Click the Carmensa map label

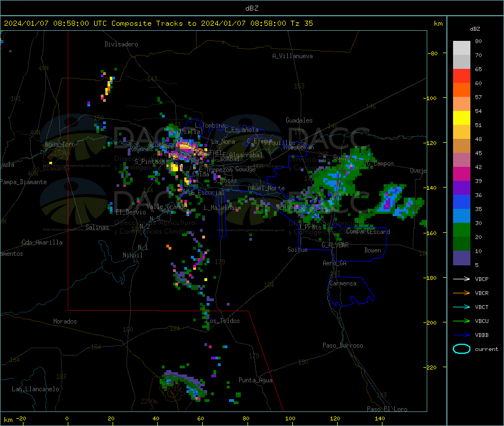343,283
